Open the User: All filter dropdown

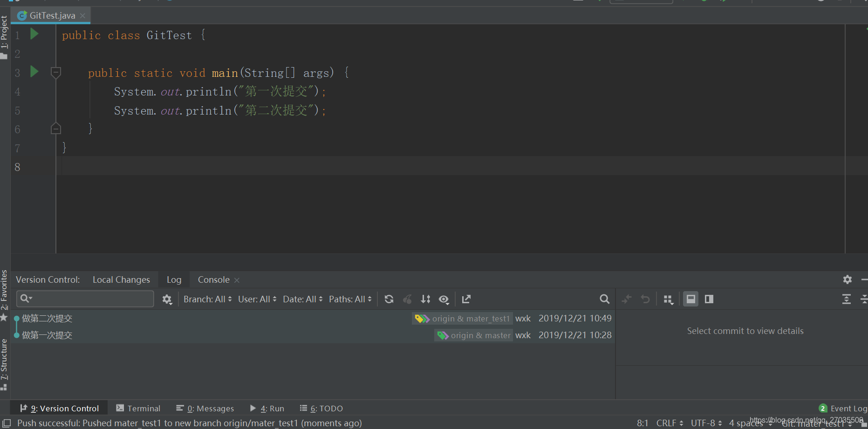tap(257, 299)
